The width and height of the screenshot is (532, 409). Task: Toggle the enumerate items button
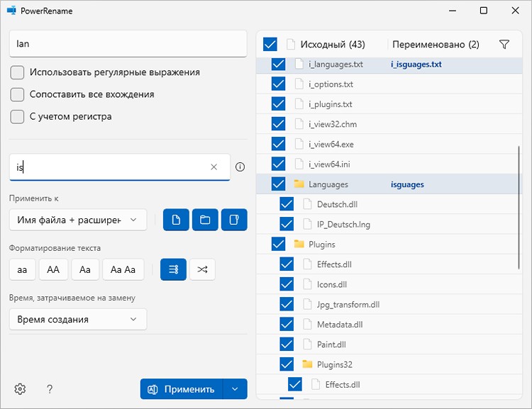pyautogui.click(x=173, y=269)
